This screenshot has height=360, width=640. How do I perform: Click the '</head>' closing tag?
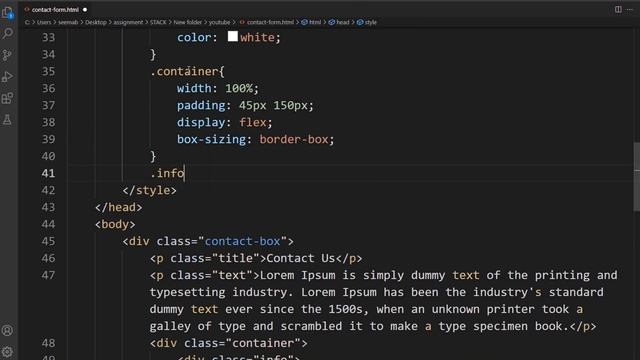119,207
